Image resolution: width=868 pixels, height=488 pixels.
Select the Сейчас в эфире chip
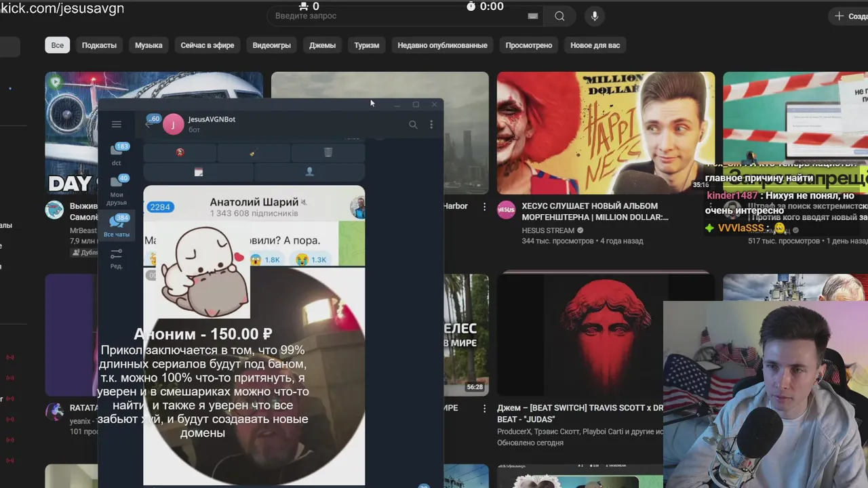208,45
